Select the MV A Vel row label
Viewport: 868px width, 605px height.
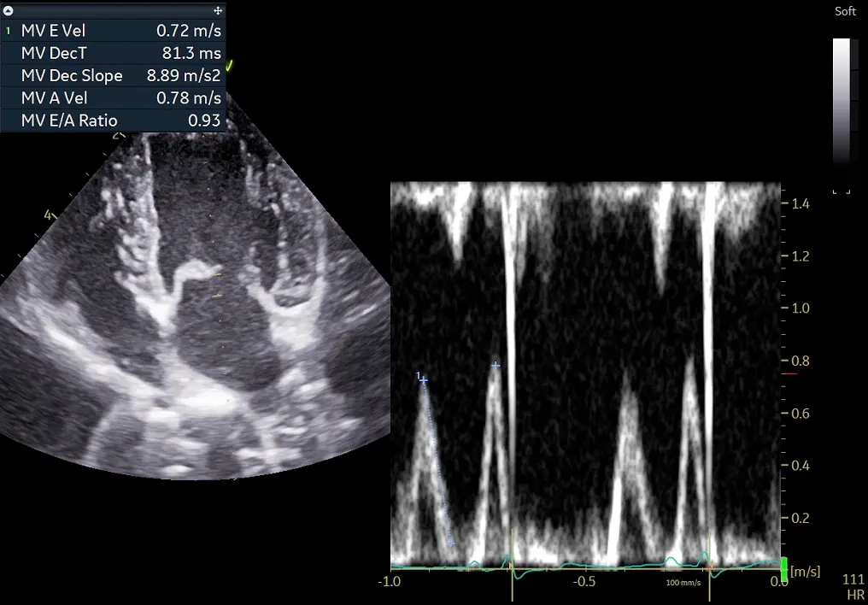point(55,98)
